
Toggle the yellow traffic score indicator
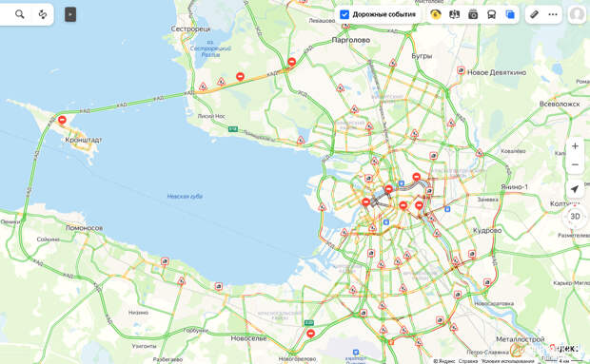pos(435,14)
